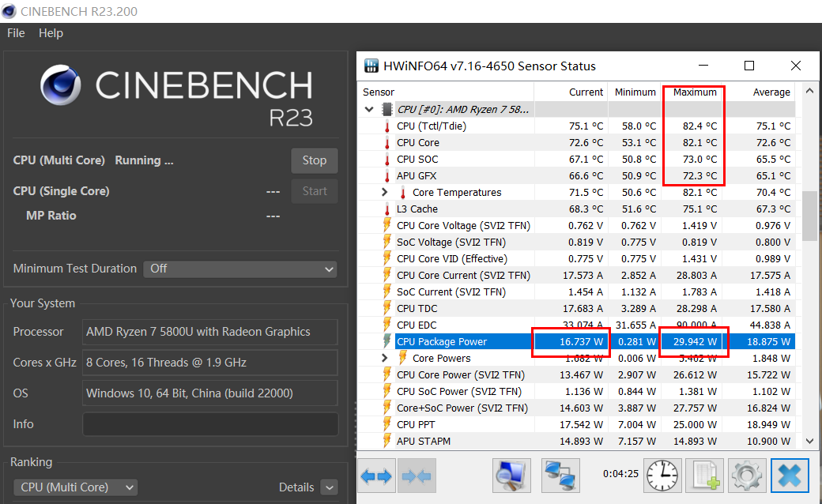This screenshot has width=822, height=504.
Task: Open Minimum Test Duration dropdown
Action: click(x=240, y=269)
